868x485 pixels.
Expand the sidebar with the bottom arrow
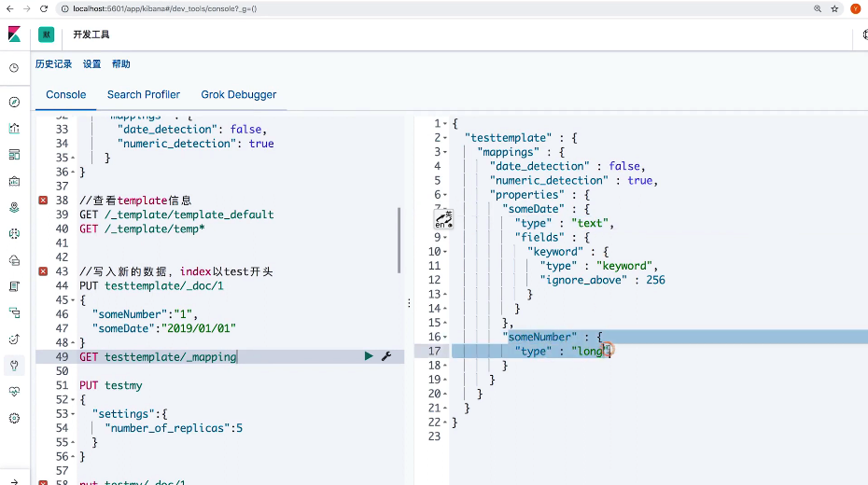pyautogui.click(x=14, y=476)
